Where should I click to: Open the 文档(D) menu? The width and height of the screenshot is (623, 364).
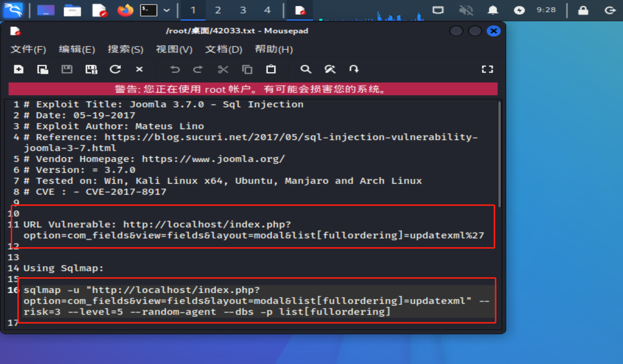224,49
